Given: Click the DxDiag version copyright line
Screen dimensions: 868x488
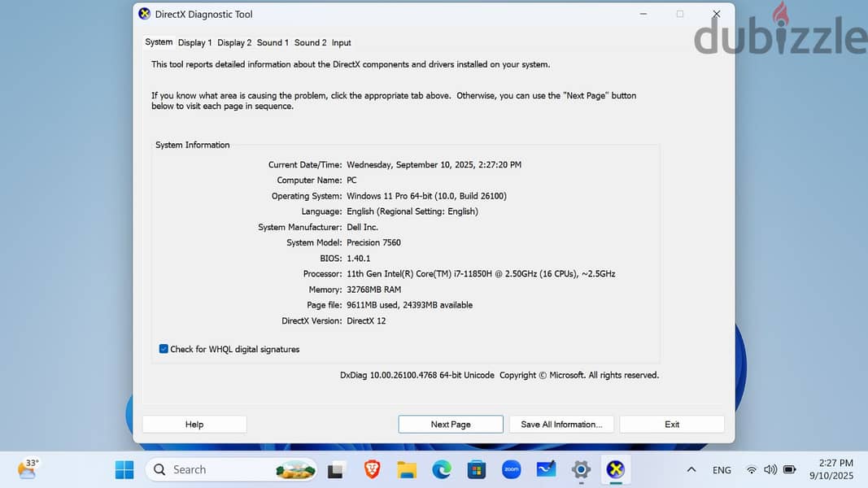Looking at the screenshot, I should [x=499, y=375].
